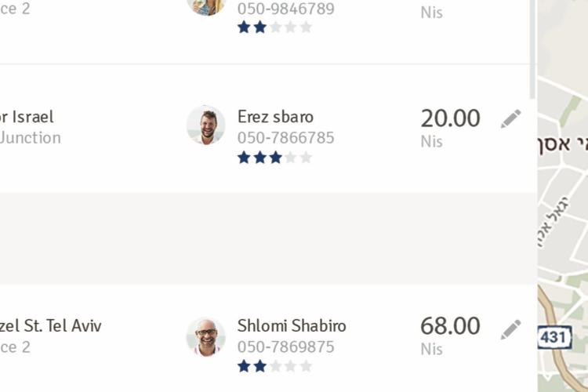Screen dimensions: 588x392
Task: Select the Shlomi Shabiro driver name
Action: tap(292, 325)
